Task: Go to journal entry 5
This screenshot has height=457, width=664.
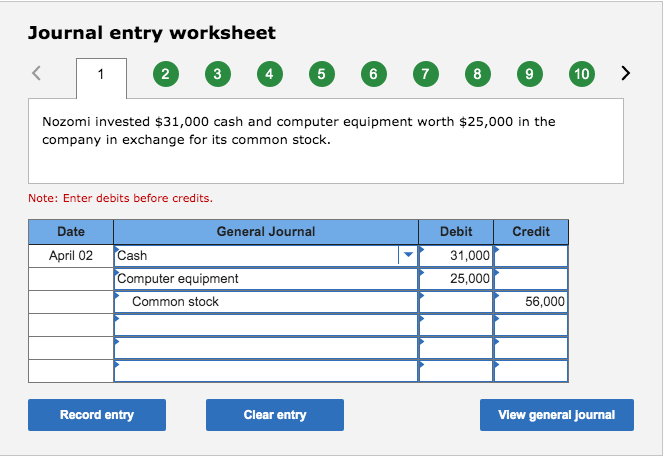Action: pos(322,74)
